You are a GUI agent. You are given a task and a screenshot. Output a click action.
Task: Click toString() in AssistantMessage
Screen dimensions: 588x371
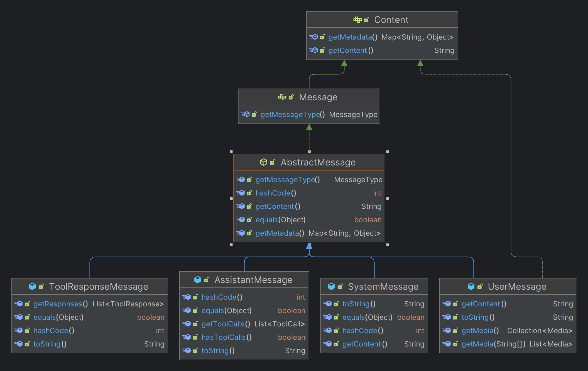click(x=218, y=351)
